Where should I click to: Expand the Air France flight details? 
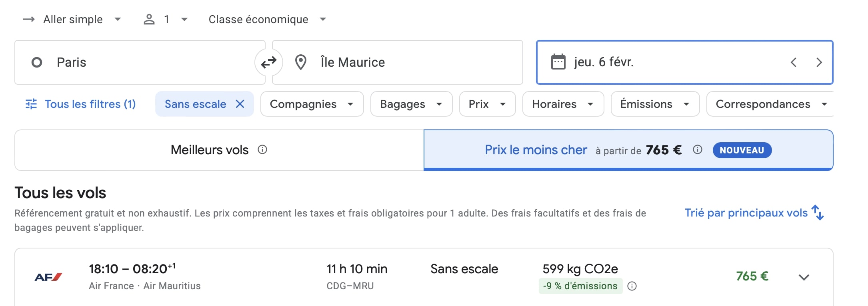pyautogui.click(x=804, y=277)
